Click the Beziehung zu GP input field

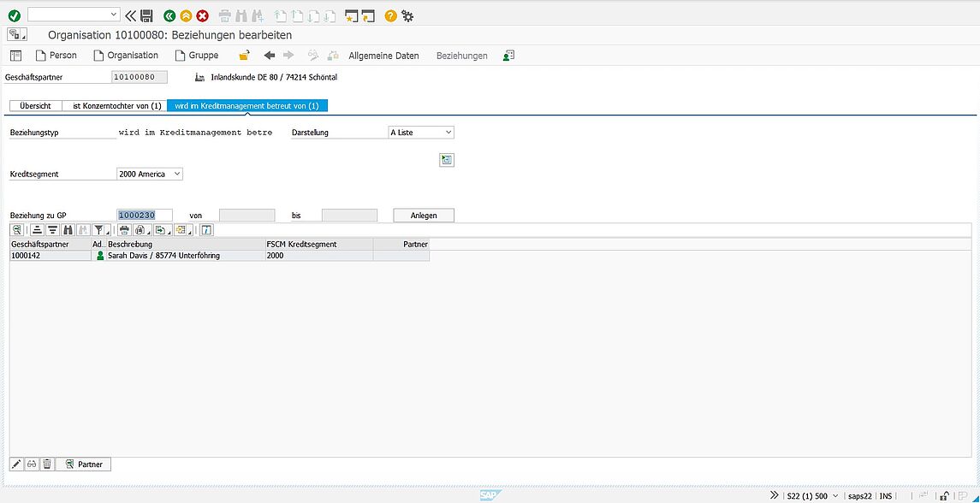[x=145, y=216]
